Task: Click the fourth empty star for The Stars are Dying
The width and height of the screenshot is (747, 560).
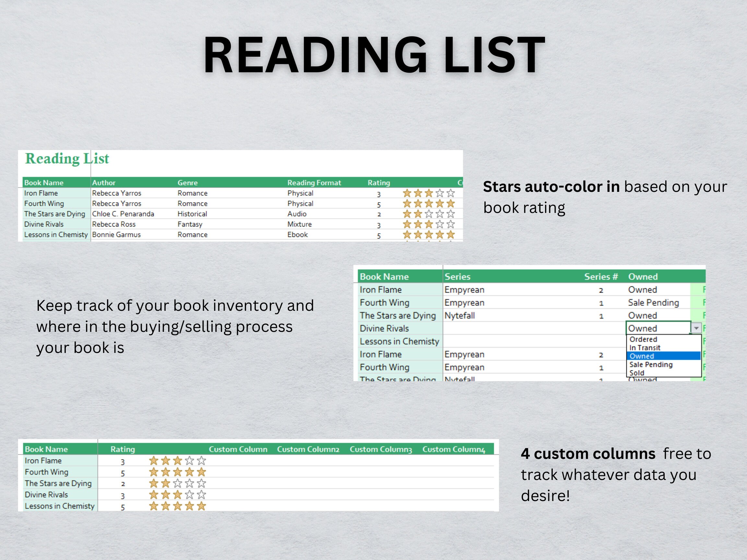Action: [x=188, y=483]
